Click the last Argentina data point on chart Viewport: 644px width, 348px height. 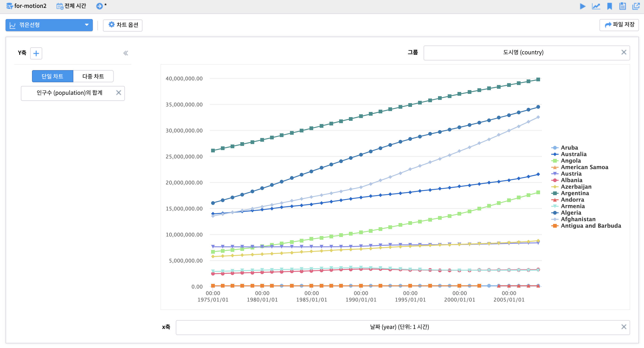tap(538, 80)
